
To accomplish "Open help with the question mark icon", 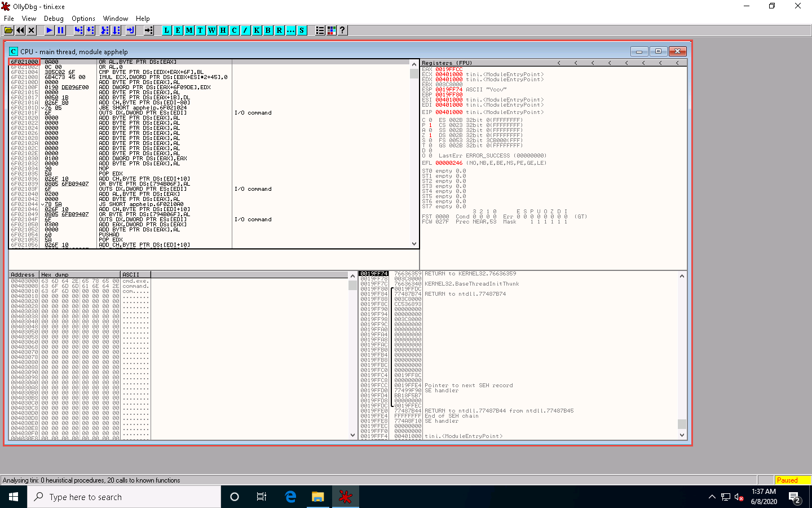I will coord(342,30).
